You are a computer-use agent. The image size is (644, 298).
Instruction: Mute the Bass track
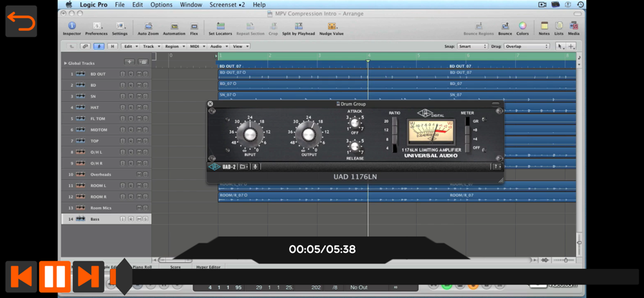139,219
